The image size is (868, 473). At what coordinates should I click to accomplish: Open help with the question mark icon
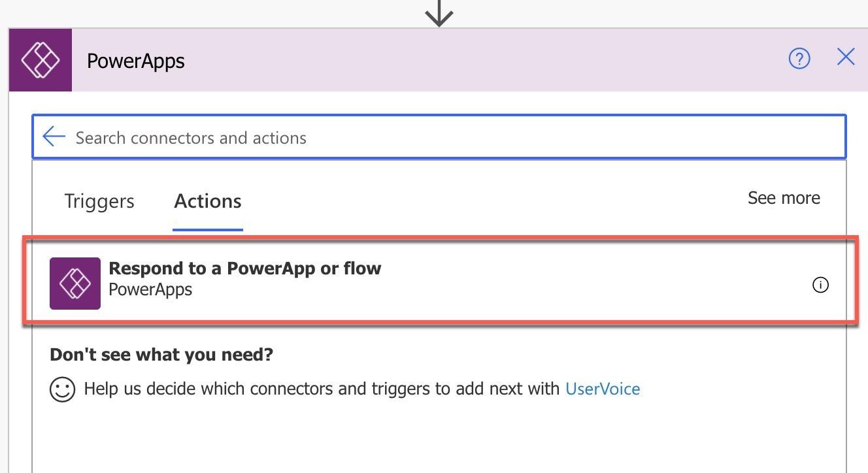tap(799, 59)
